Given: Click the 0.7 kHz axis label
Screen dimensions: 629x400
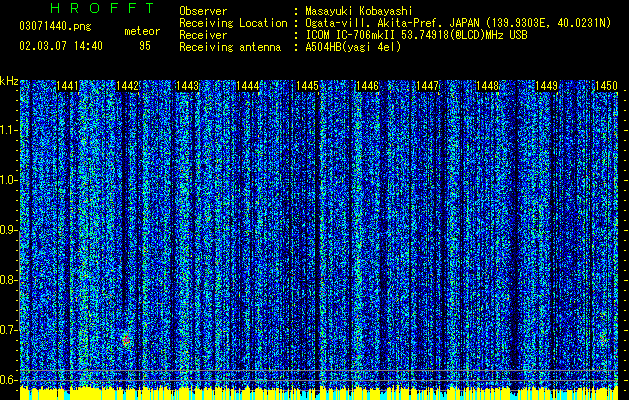Looking at the screenshot, I should coord(8,330).
